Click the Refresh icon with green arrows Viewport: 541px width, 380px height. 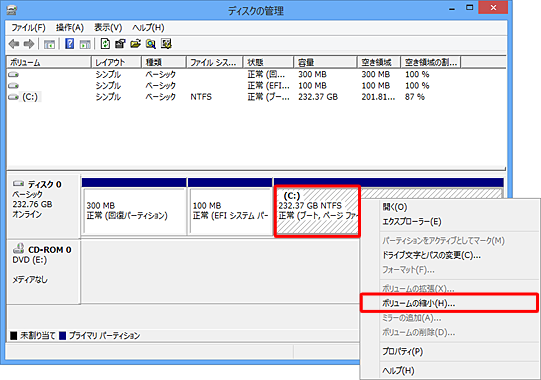[x=105, y=44]
